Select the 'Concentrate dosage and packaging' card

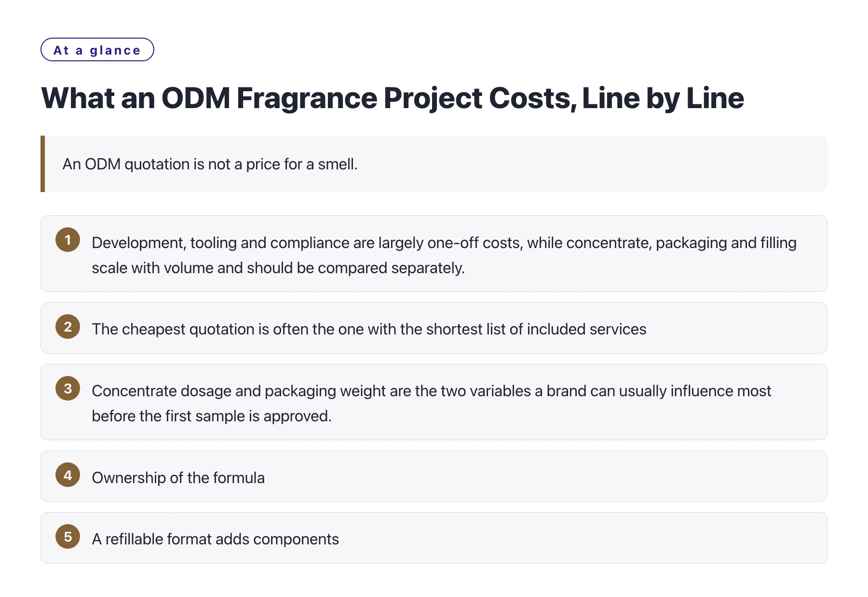tap(434, 402)
